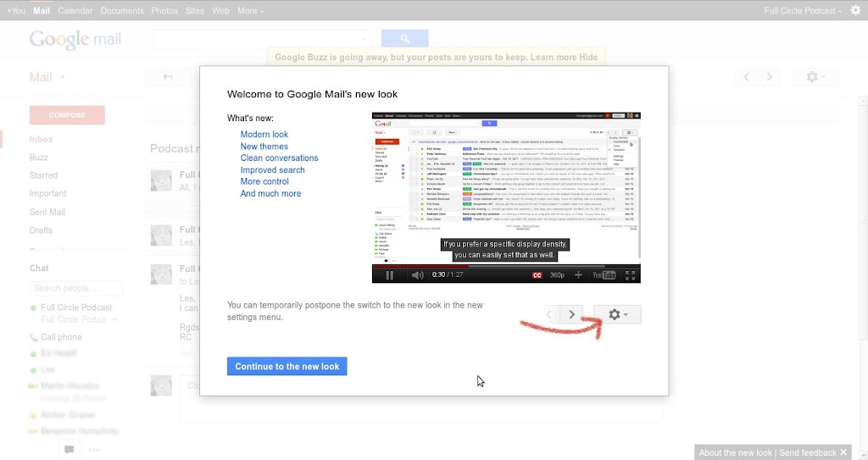Screen dimensions: 868x460
Task: Open the mail settings gear dropdown
Action: (x=815, y=77)
